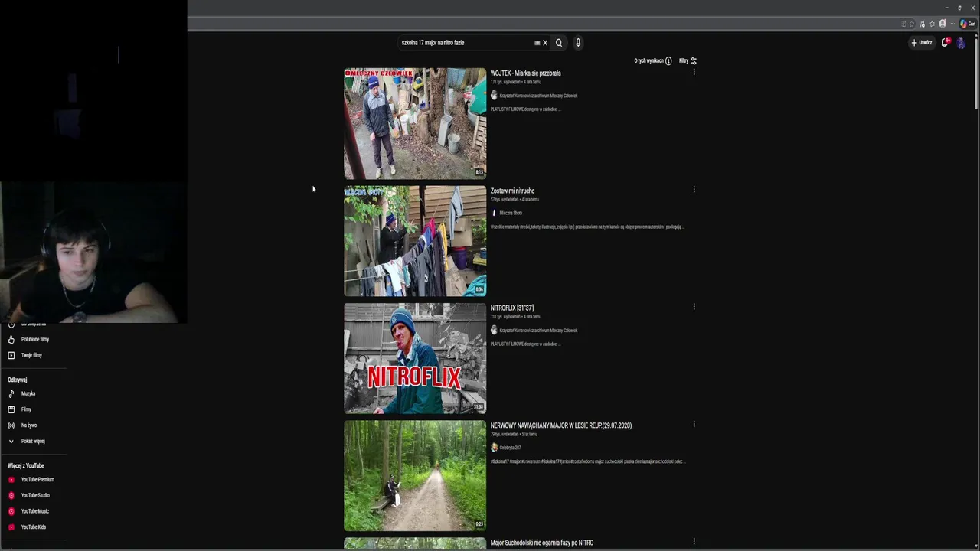
Task: Open channel avatar under WOJTEK video
Action: (494, 96)
